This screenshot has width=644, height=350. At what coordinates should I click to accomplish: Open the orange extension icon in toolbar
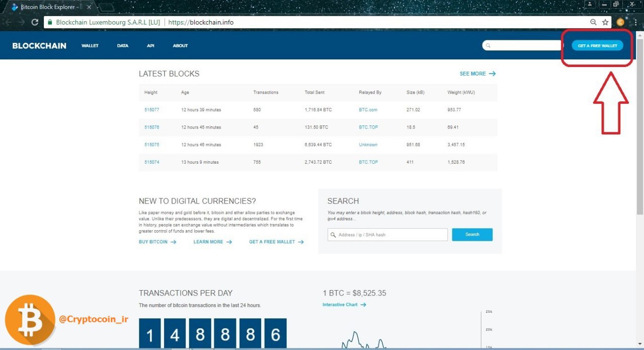point(620,22)
